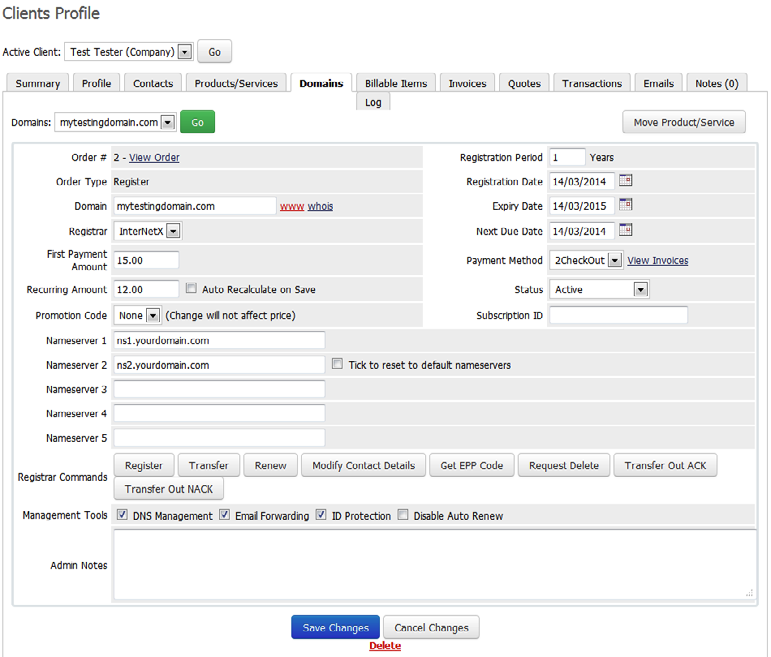Click Request Delete button

[563, 465]
